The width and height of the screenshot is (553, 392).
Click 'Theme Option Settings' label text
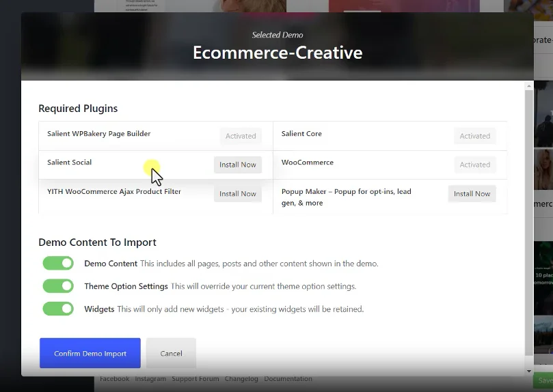pyautogui.click(x=126, y=286)
